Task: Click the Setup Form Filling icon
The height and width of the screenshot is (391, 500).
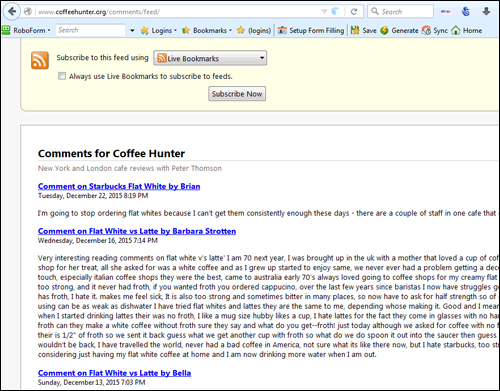Action: (x=282, y=30)
